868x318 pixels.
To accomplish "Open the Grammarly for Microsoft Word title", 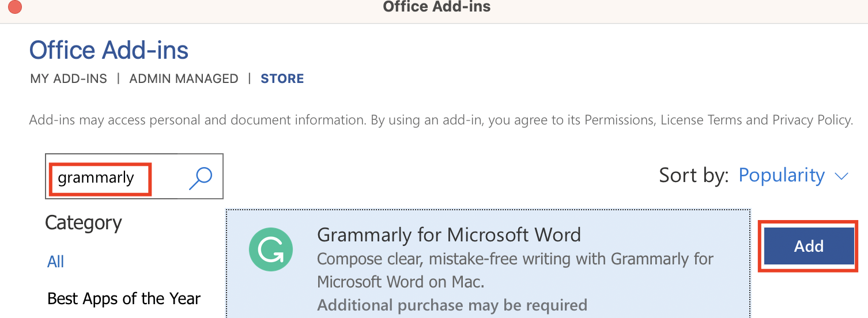I will pyautogui.click(x=449, y=235).
